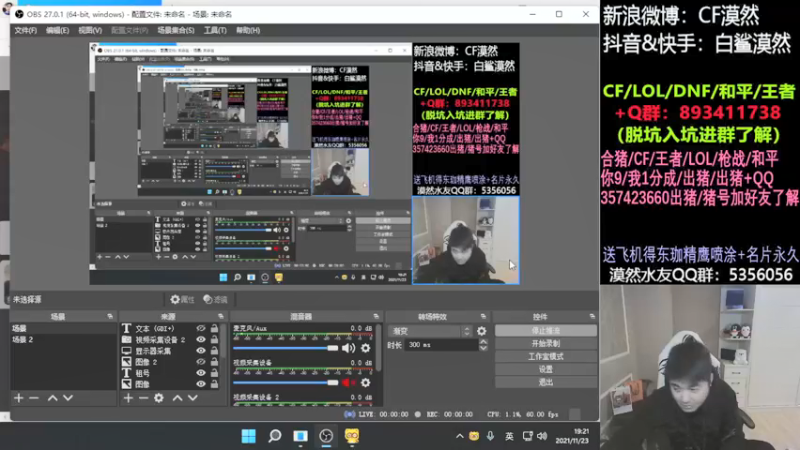This screenshot has width=800, height=450.
Task: Pop out the 混音器 dock panel
Action: point(376,317)
